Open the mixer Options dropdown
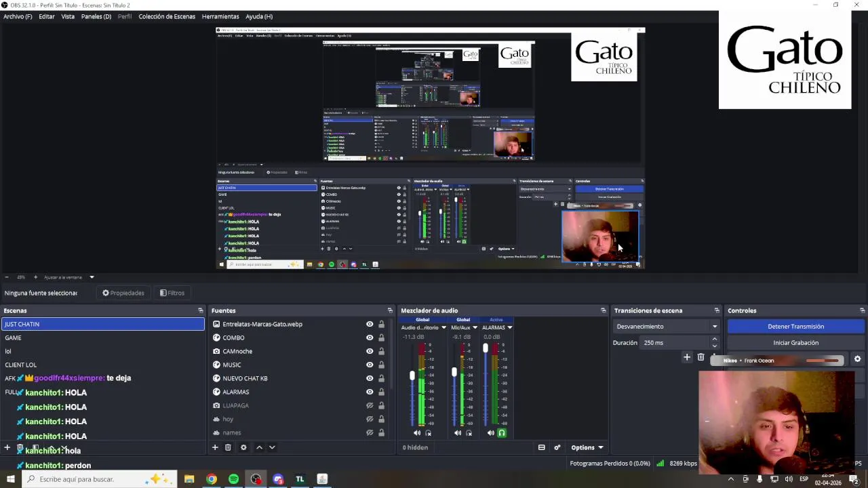868x488 pixels. 587,447
